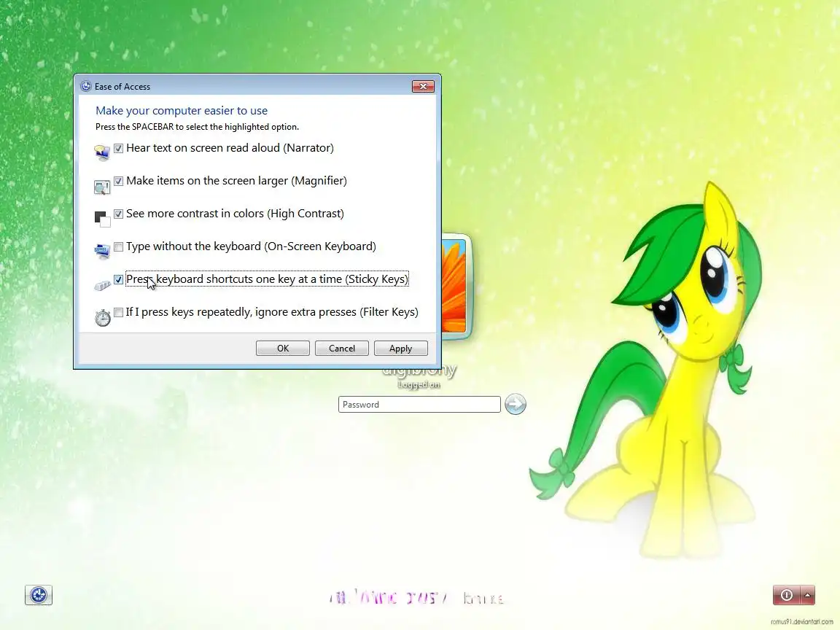Viewport: 840px width, 630px height.
Task: Click 'See more contrast in colors (High Contrast)' text
Action: pos(236,214)
